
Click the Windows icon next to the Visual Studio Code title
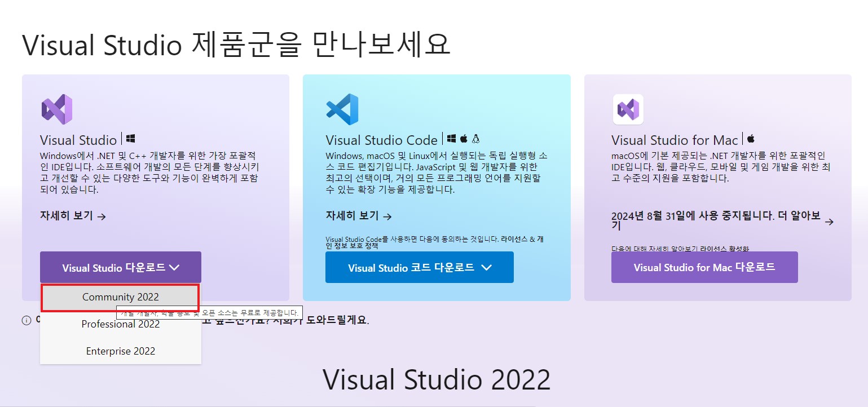pos(451,138)
